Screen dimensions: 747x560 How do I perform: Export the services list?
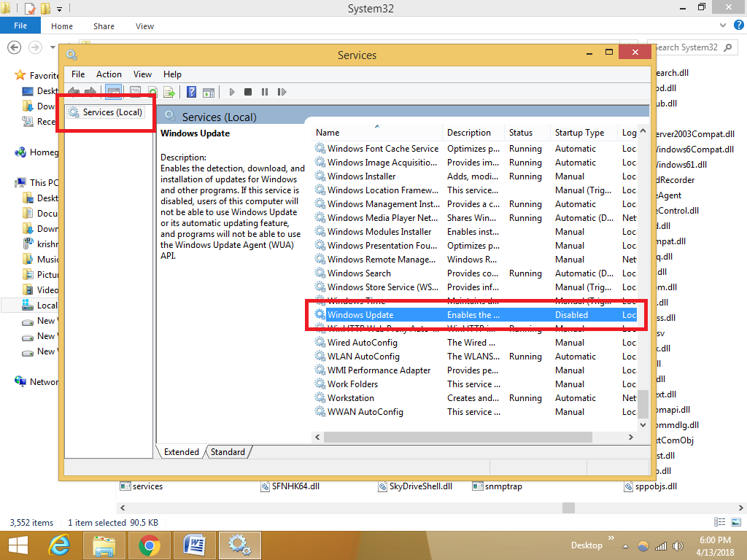pyautogui.click(x=169, y=91)
